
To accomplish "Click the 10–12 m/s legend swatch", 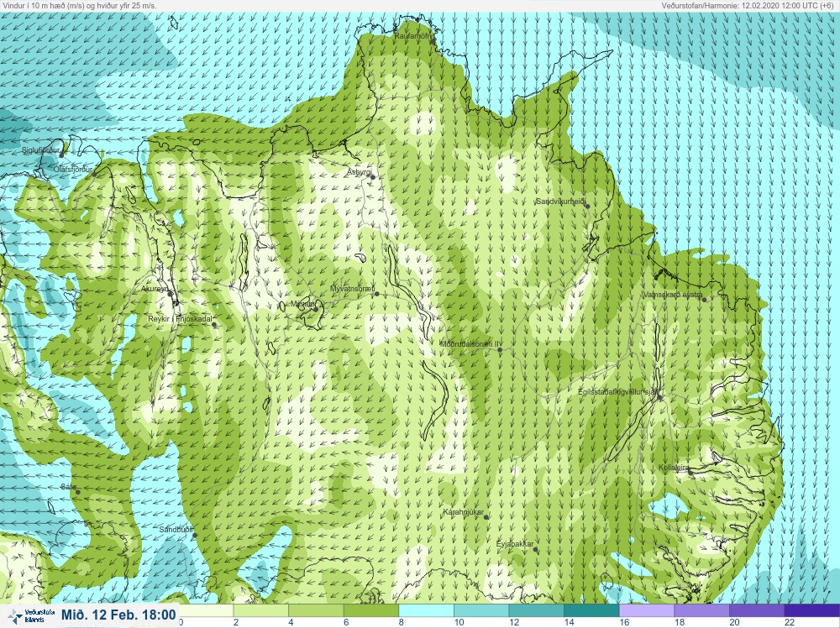I will coord(481,611).
